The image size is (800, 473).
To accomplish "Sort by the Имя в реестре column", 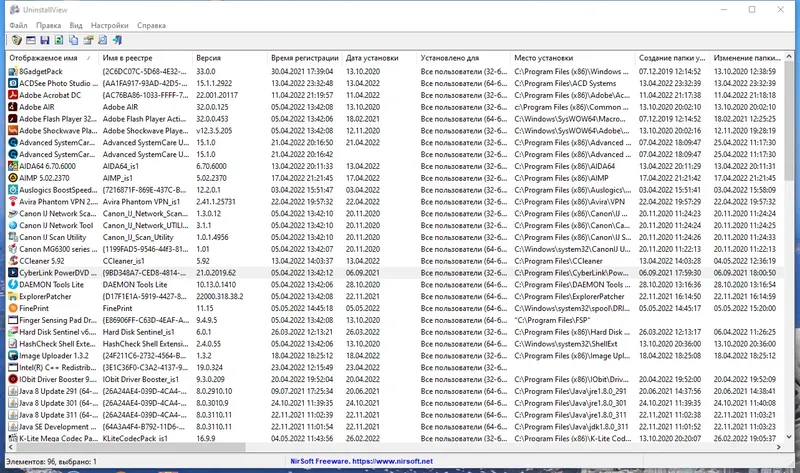I will click(145, 58).
